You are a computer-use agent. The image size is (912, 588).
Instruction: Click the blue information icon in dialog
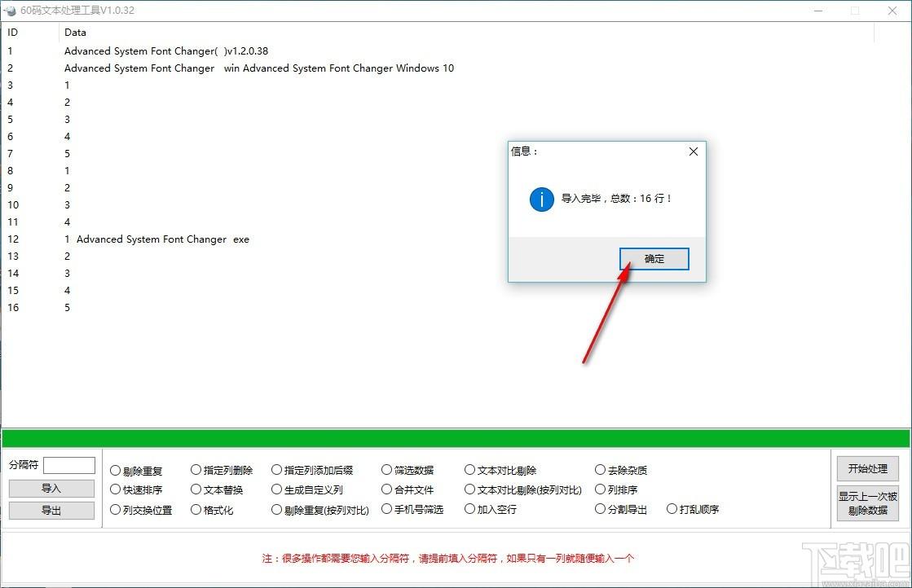541,199
